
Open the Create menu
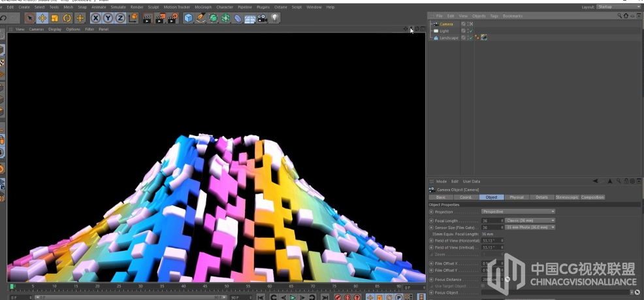(x=24, y=7)
